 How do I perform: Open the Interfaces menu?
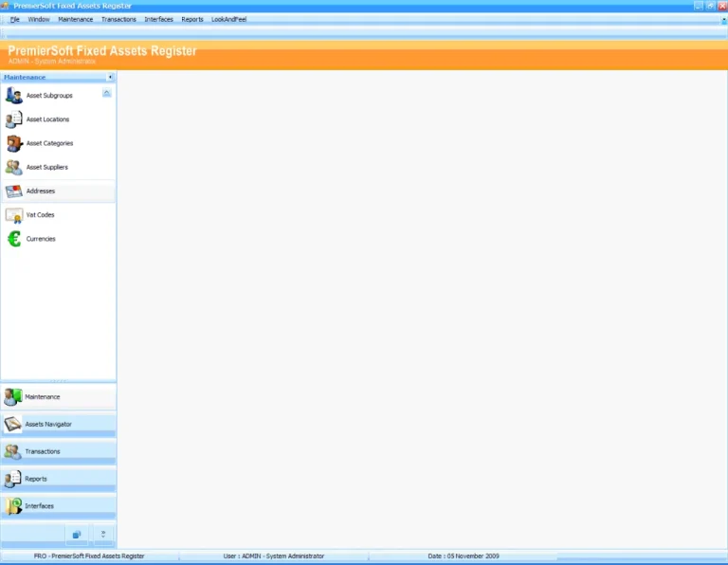coord(159,20)
